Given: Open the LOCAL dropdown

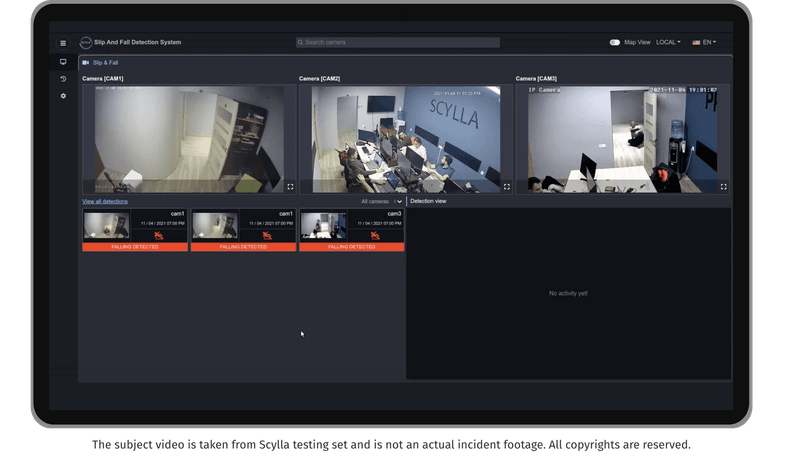Looking at the screenshot, I should click(x=668, y=42).
